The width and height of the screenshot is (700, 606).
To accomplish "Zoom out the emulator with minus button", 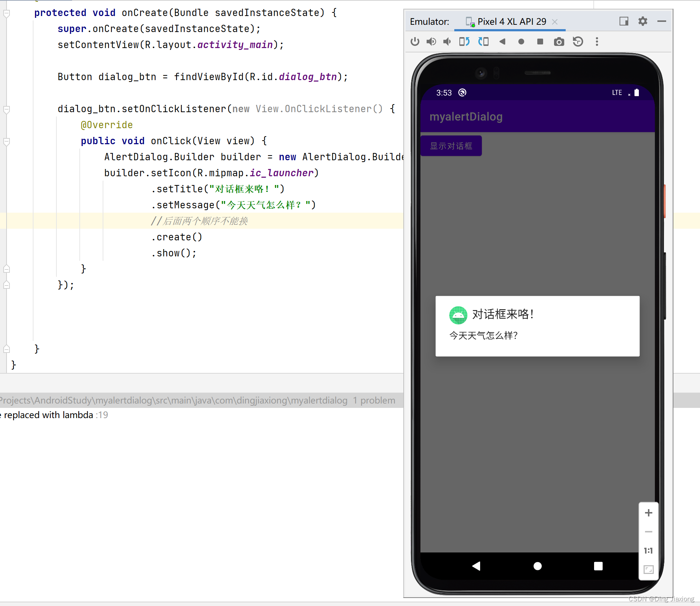I will click(x=649, y=532).
